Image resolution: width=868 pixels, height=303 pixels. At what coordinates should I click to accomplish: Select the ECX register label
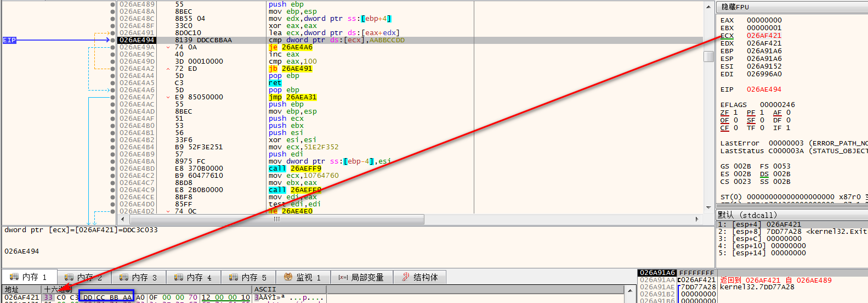[x=727, y=36]
